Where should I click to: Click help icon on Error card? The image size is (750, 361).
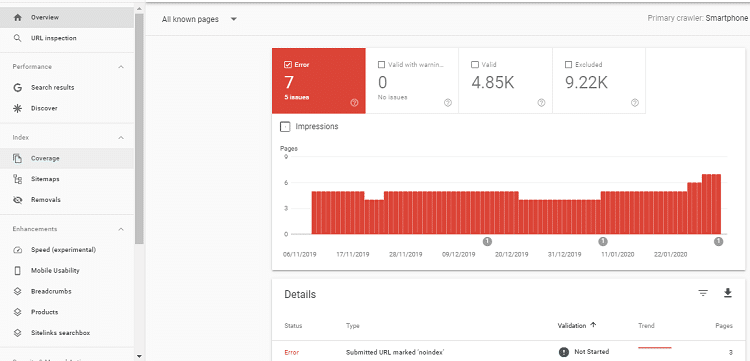click(354, 102)
